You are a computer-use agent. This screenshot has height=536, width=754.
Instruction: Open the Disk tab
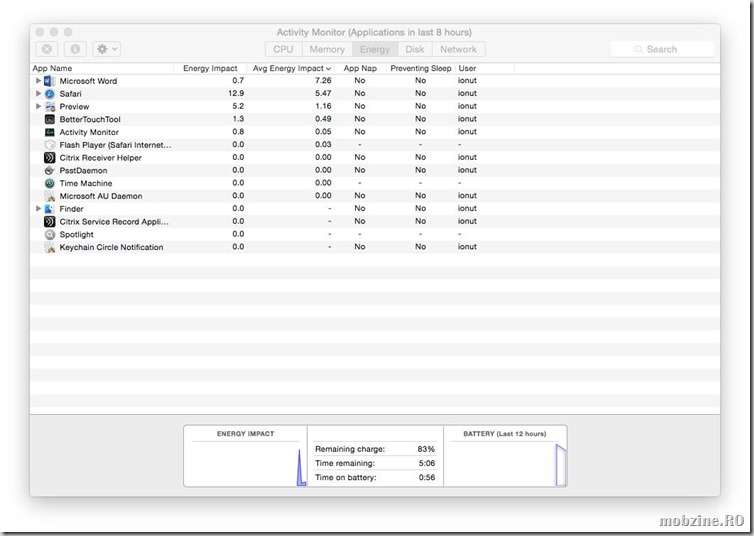415,49
